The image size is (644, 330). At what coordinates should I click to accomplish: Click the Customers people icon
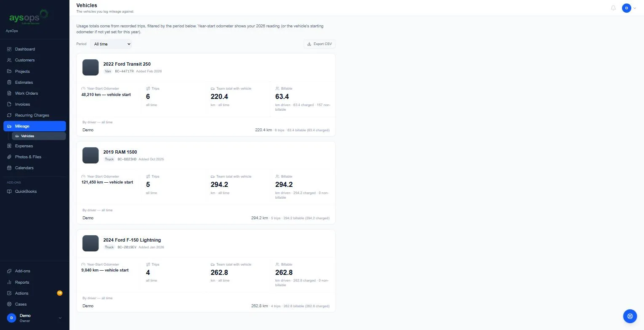point(9,60)
